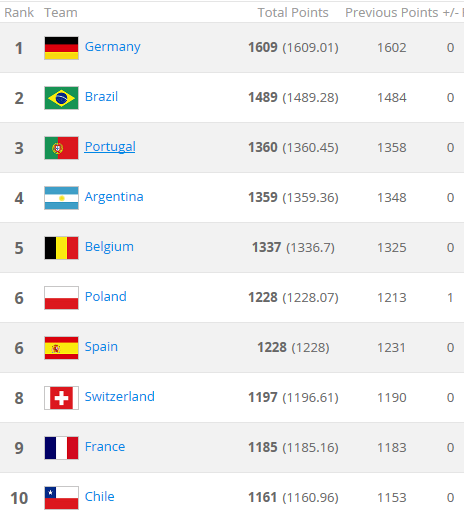This screenshot has width=464, height=522.
Task: Sort by Total Points column header
Action: point(293,13)
